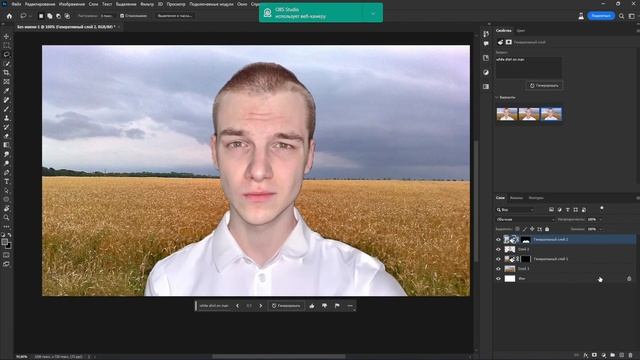Toggle lock transparent pixels icon
Screen dimensions: 640x360
pyautogui.click(x=517, y=229)
